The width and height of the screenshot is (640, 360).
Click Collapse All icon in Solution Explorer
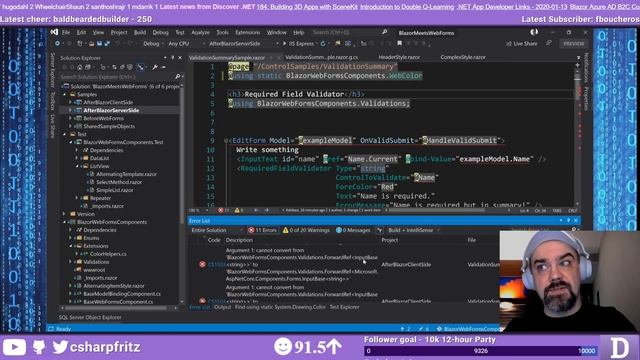point(122,67)
